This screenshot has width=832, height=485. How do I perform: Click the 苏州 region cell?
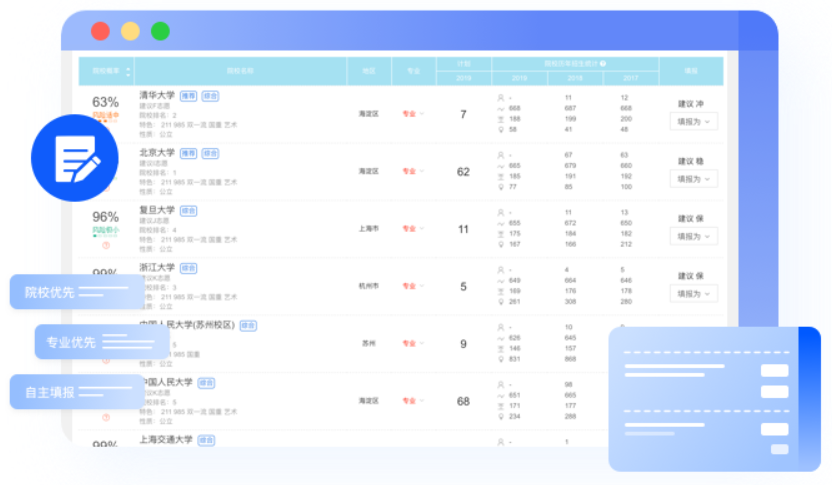click(x=369, y=343)
